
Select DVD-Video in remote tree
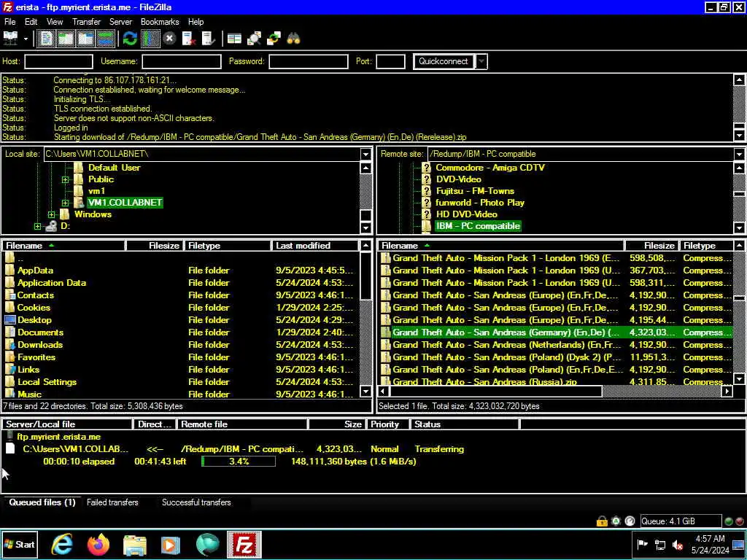pos(458,179)
